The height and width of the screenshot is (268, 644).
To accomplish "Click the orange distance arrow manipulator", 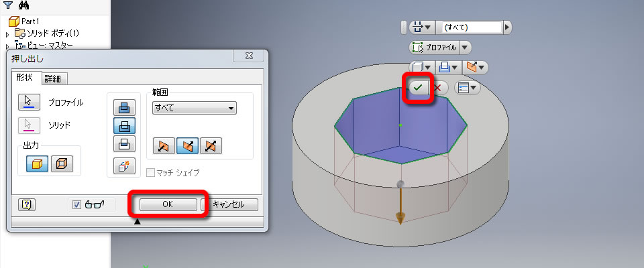I will pyautogui.click(x=400, y=208).
